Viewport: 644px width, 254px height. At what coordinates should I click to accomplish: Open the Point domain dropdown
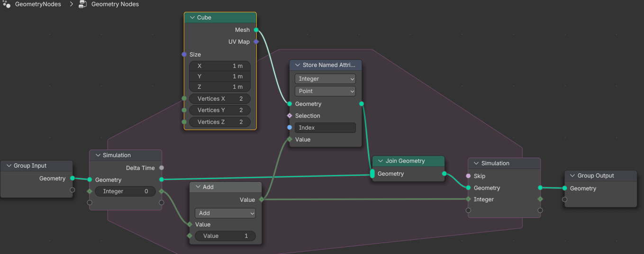(325, 91)
